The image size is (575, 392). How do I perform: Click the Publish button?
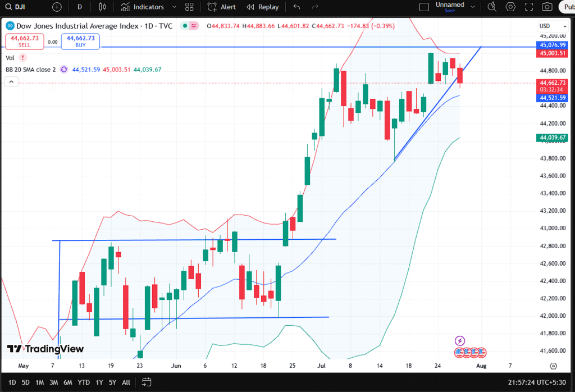click(567, 7)
